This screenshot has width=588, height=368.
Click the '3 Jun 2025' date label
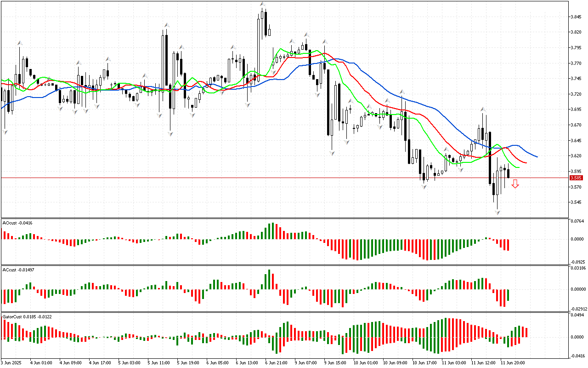pyautogui.click(x=12, y=362)
